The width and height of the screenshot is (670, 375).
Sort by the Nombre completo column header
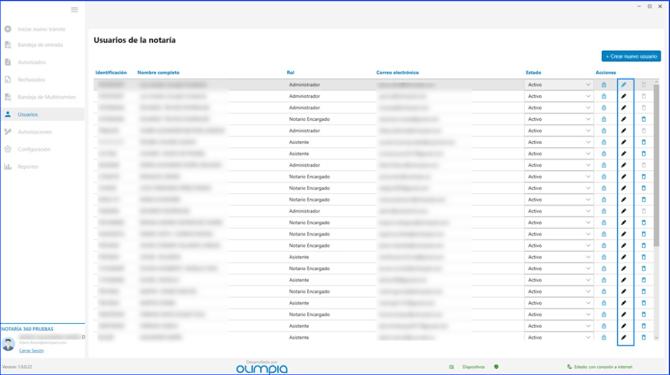tap(158, 72)
